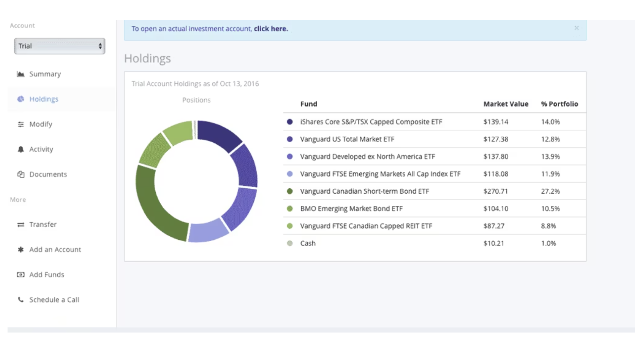Viewport: 644px width, 348px height.
Task: Click the Add Funds money icon
Action: click(21, 275)
